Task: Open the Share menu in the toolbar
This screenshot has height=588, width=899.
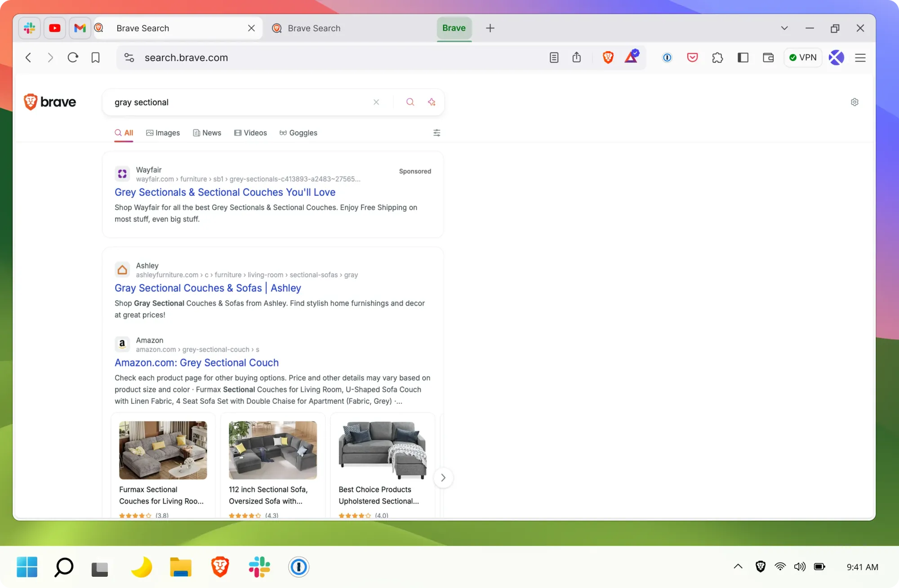Action: click(577, 57)
